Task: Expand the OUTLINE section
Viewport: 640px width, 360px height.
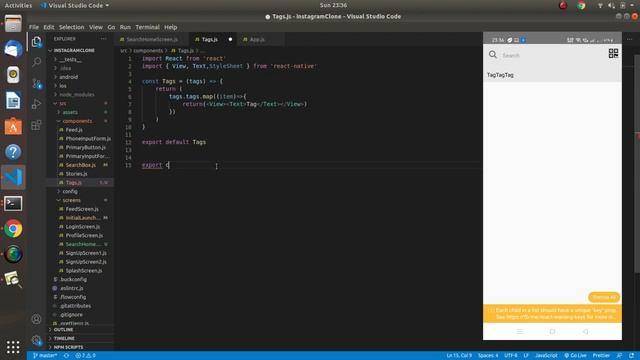Action: click(63, 329)
